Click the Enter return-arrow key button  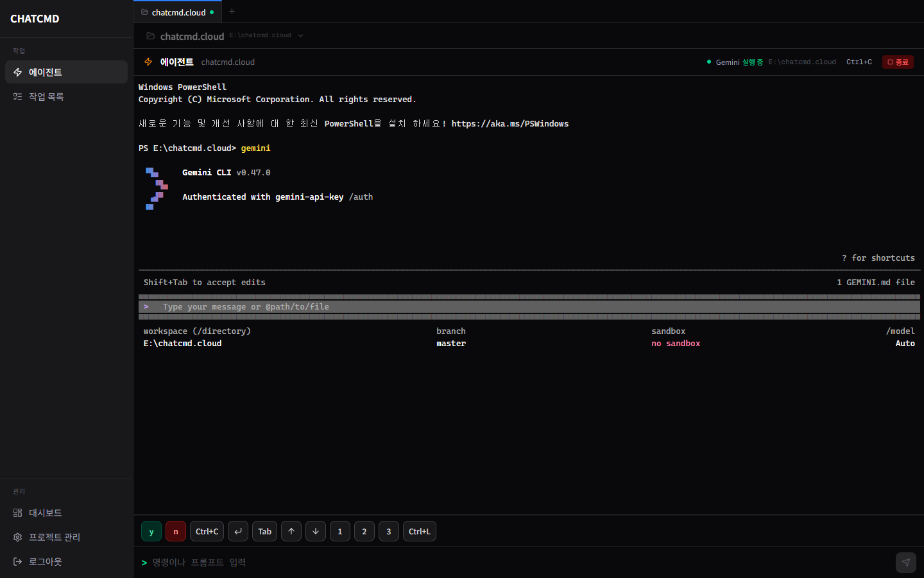238,531
